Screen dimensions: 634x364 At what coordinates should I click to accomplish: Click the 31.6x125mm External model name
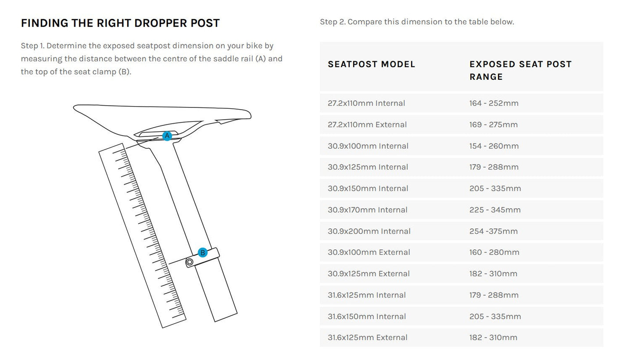click(367, 338)
